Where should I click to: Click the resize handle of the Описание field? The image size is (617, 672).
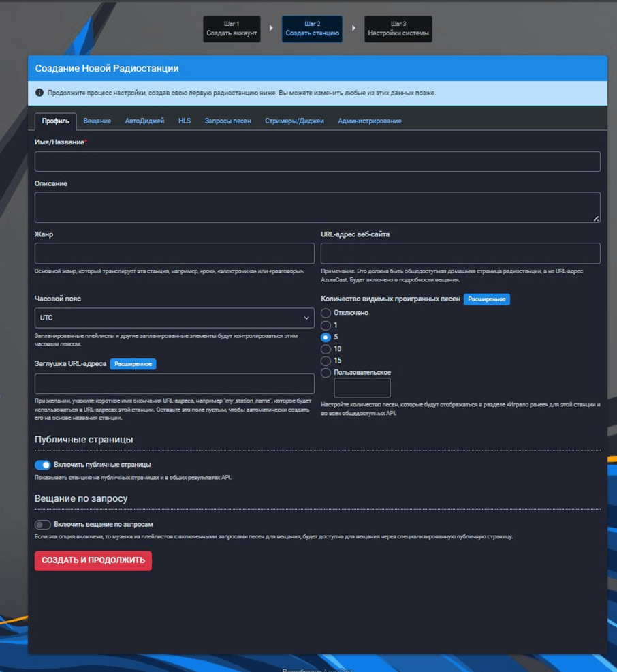tap(596, 218)
